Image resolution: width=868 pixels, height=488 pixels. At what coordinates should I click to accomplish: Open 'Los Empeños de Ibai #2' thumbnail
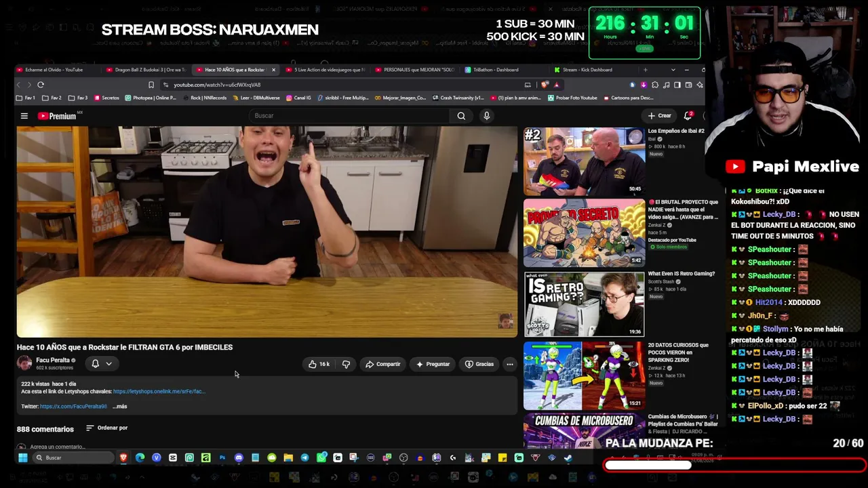(x=585, y=161)
